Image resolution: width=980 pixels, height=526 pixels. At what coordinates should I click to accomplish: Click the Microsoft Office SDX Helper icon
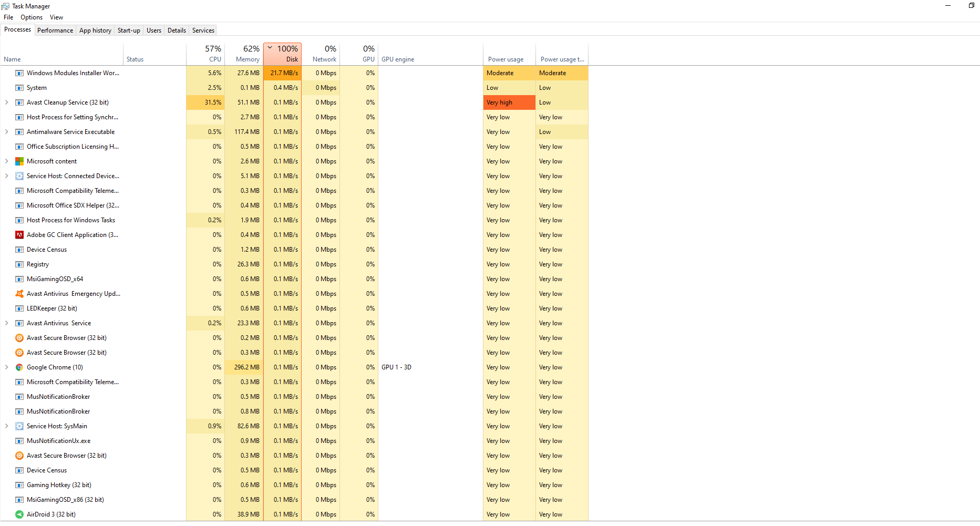(19, 205)
